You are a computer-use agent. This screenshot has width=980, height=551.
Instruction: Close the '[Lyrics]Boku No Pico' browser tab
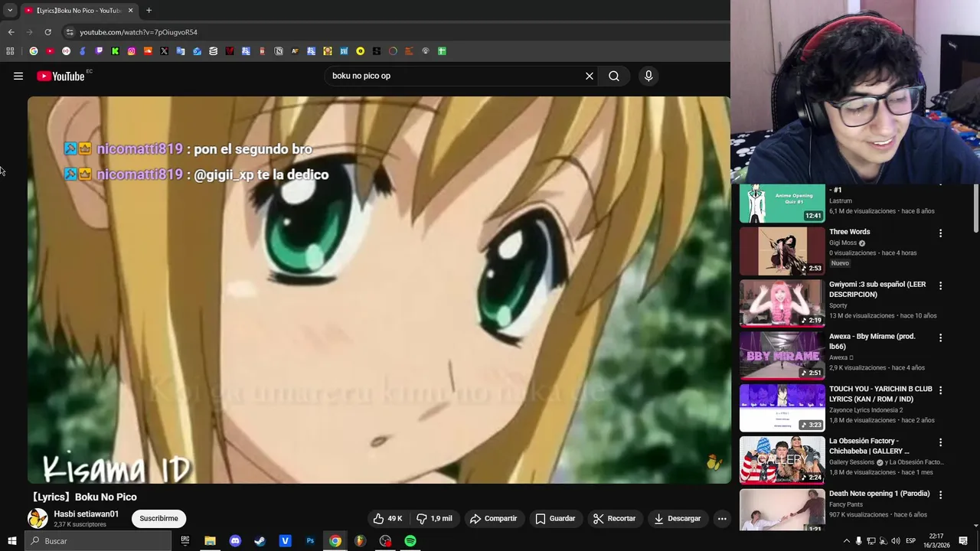[x=130, y=11]
